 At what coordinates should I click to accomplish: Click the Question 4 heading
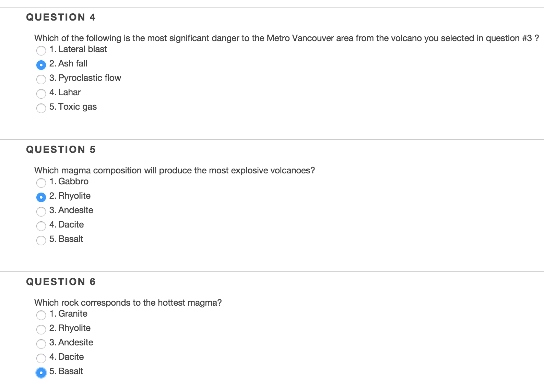click(x=61, y=17)
